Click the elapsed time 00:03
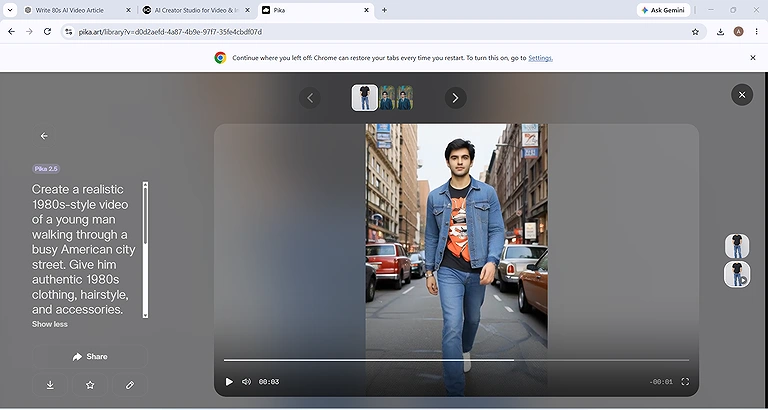The image size is (768, 410). pyautogui.click(x=269, y=382)
